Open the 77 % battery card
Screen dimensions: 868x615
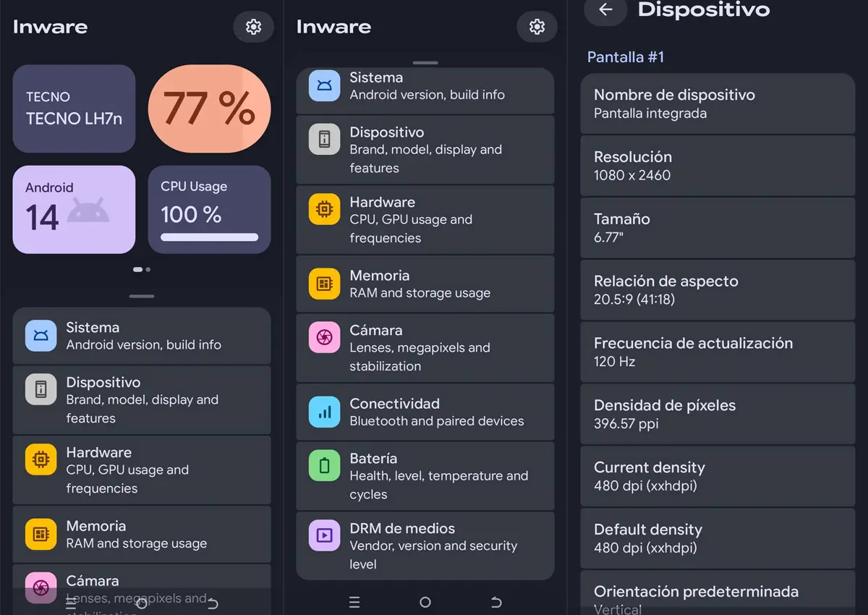click(x=210, y=109)
